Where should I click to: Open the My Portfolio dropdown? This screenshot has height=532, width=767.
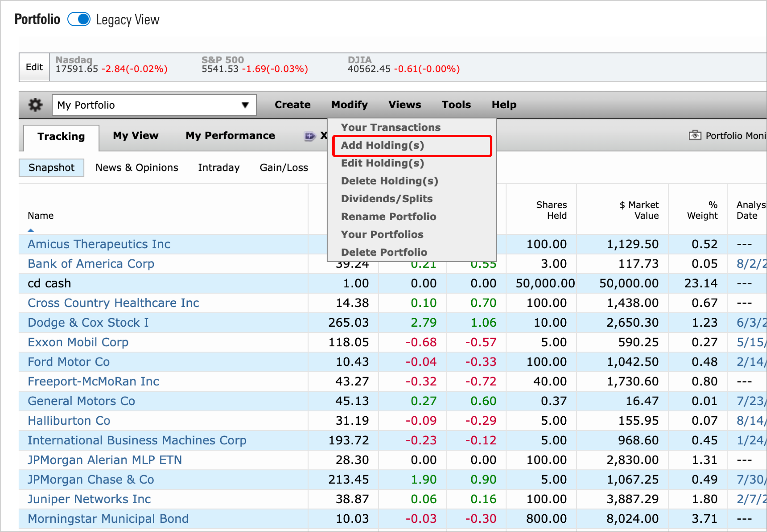[154, 105]
